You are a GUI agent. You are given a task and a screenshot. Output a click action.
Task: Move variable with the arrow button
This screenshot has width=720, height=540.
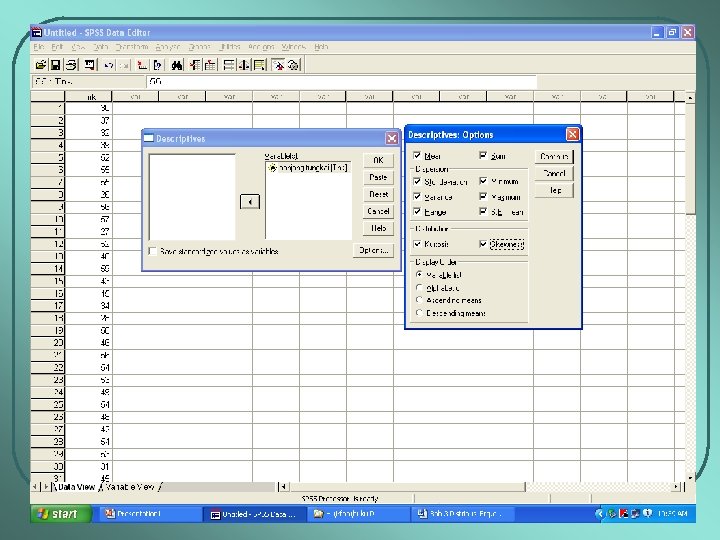tap(250, 201)
